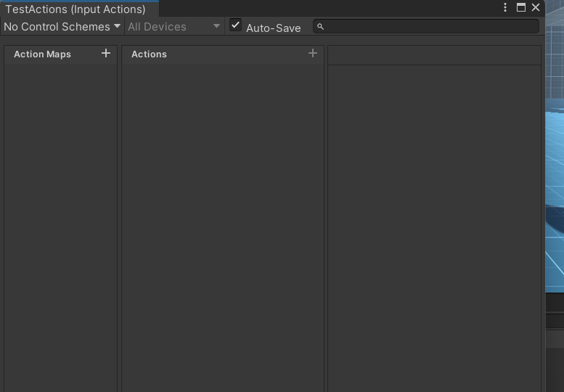
Task: Click the Auto-Save label text
Action: click(274, 28)
